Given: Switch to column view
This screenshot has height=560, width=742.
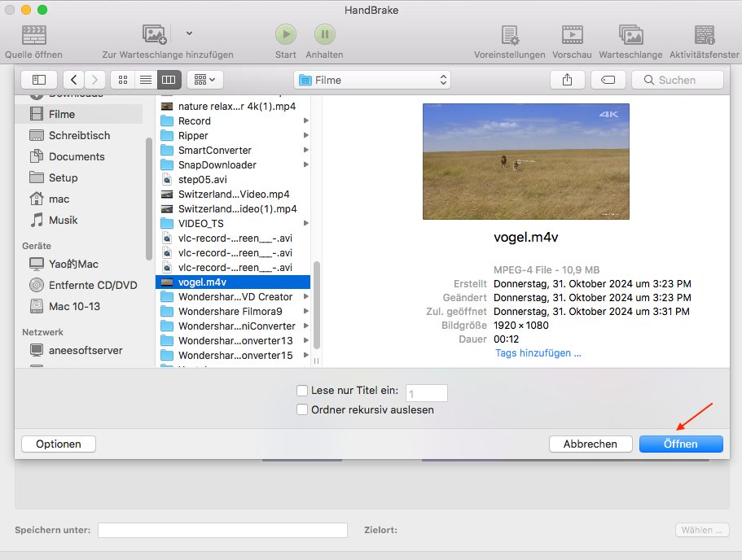Looking at the screenshot, I should [169, 80].
